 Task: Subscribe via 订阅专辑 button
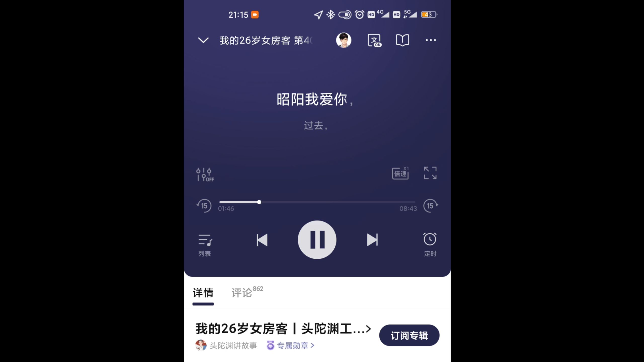[x=409, y=336]
